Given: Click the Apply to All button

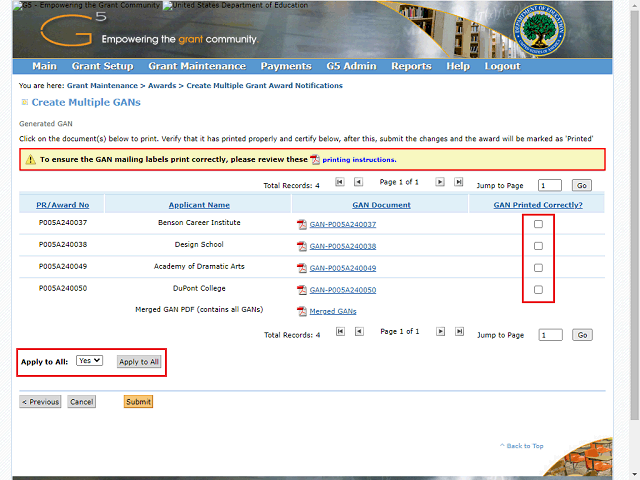Looking at the screenshot, I should click(x=139, y=361).
